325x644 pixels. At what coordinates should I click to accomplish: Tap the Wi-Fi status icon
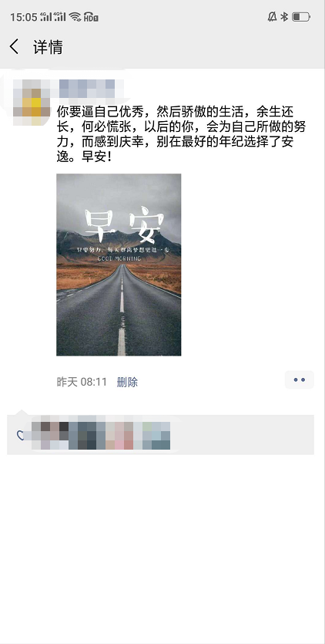[x=75, y=16]
